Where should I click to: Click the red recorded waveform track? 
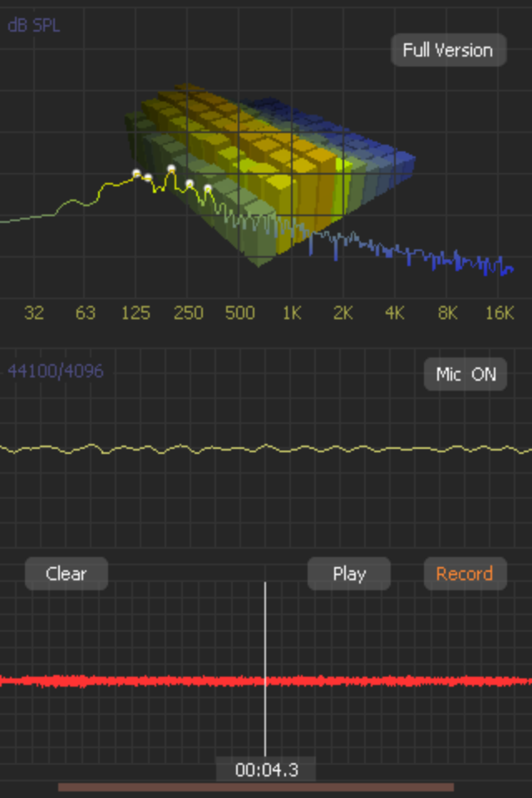click(x=266, y=681)
